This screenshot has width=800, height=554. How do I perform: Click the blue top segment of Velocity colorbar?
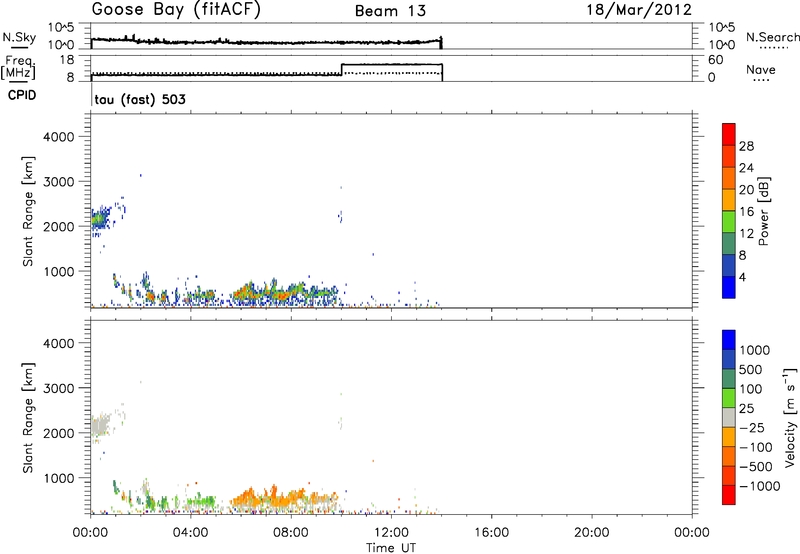(729, 340)
